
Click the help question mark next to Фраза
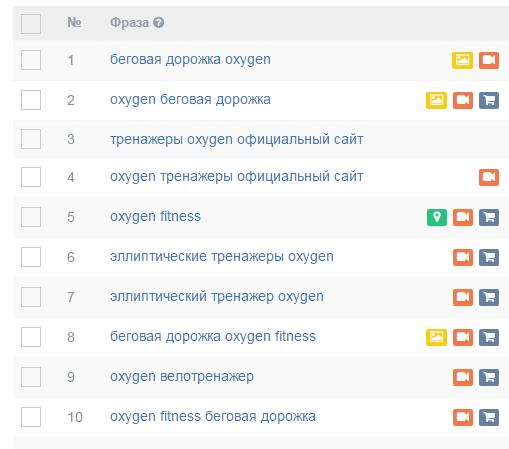coord(159,23)
